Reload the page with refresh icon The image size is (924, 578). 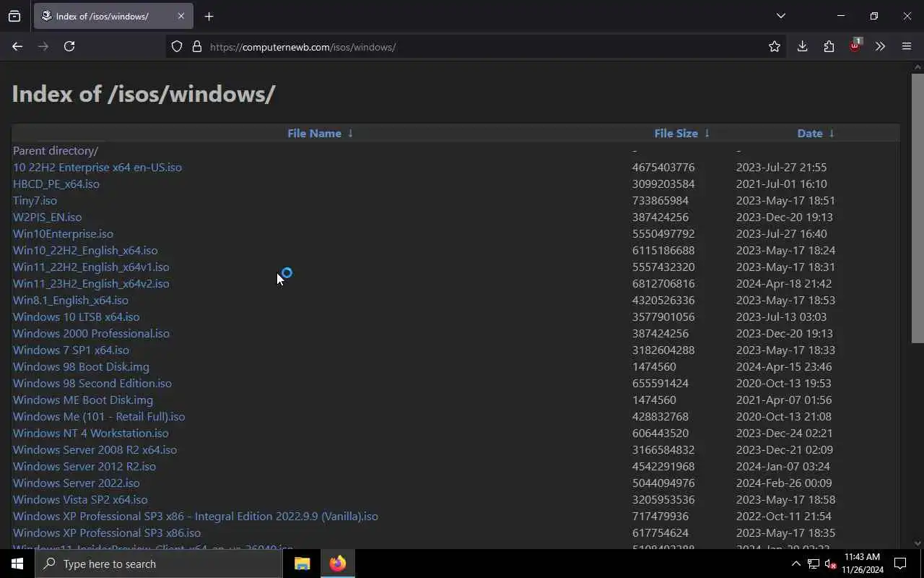pyautogui.click(x=69, y=46)
